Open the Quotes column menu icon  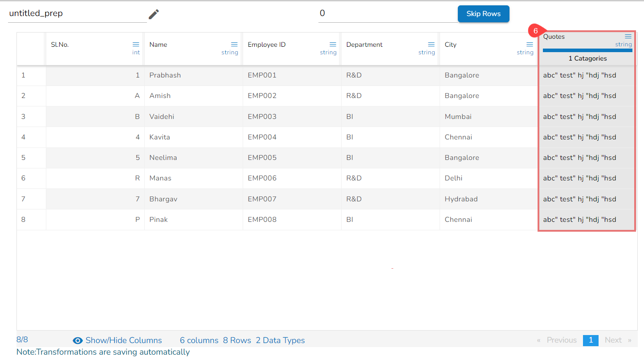click(628, 37)
